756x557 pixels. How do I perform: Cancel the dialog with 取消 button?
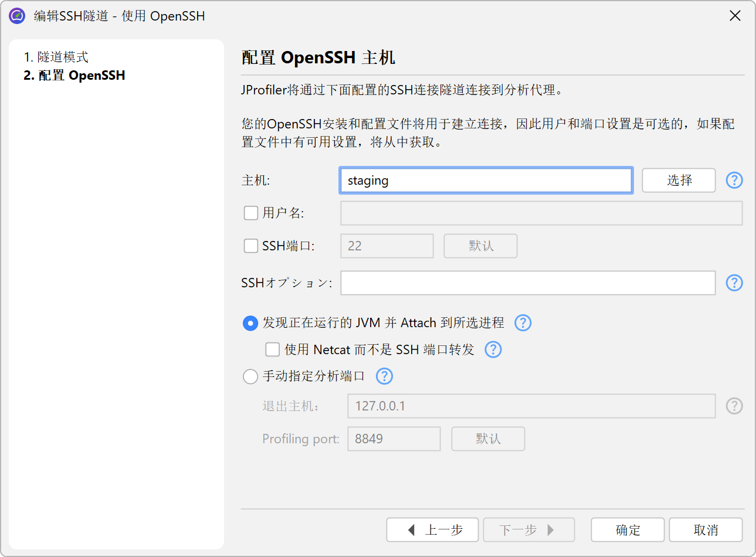706,530
